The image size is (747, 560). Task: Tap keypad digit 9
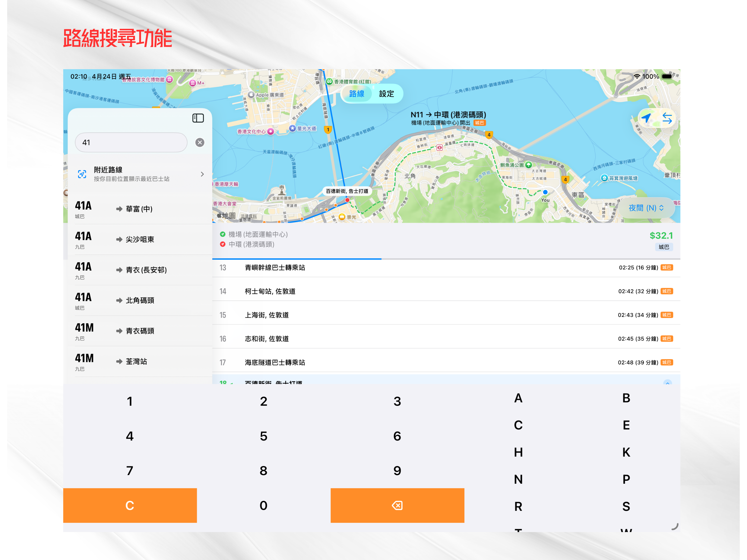397,471
